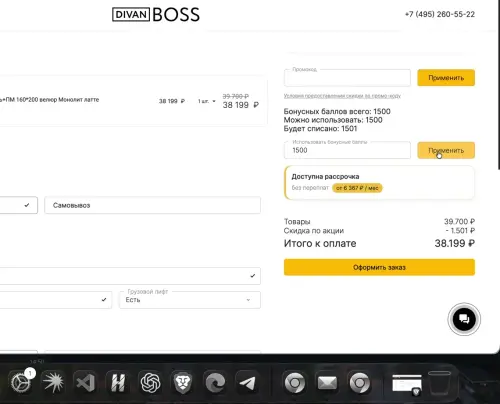Open Visual Studio Code from dock

[x=85, y=382]
